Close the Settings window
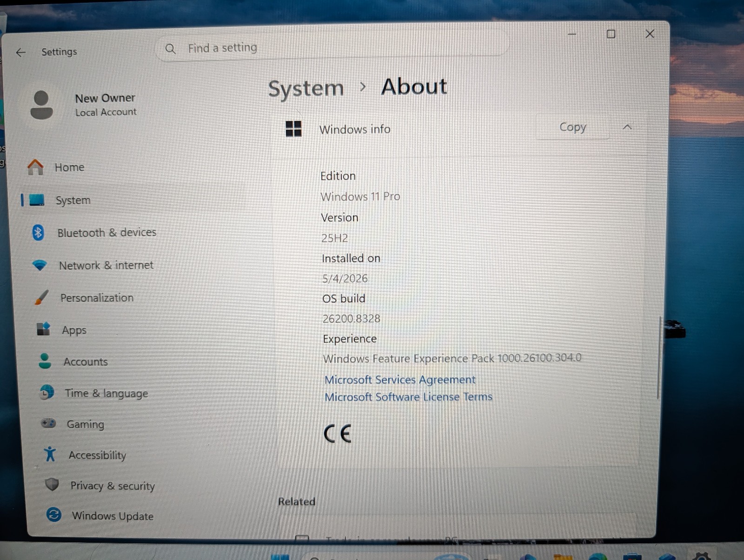 (650, 34)
